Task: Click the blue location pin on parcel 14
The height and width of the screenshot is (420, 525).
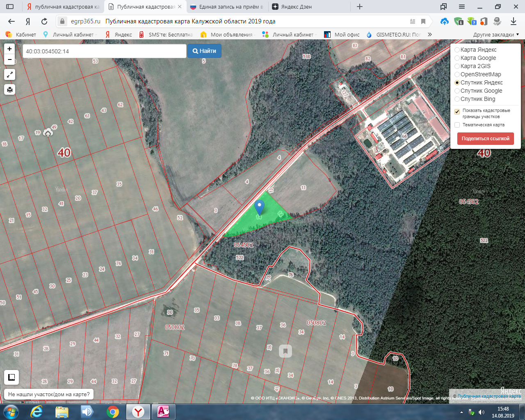Action: click(x=259, y=208)
